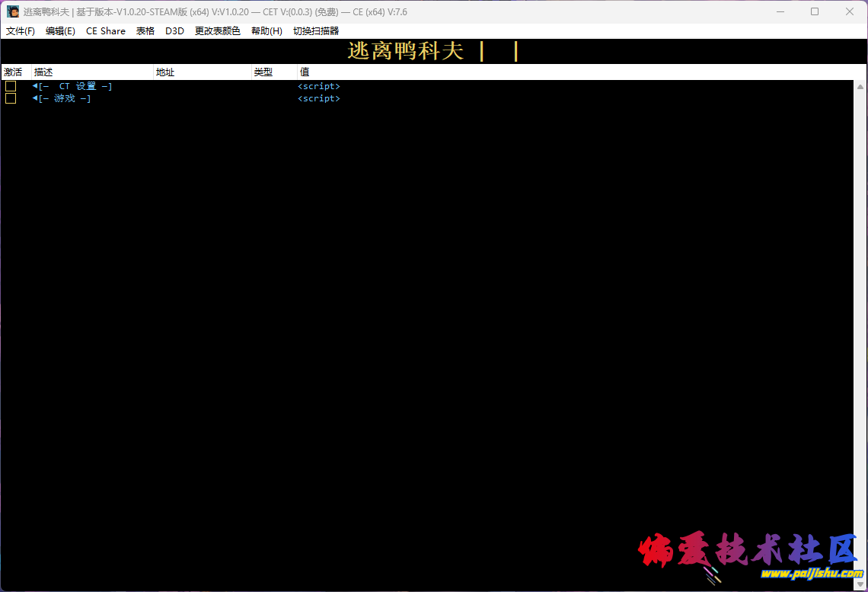Click the 地址 column header
This screenshot has height=592, width=868.
point(164,72)
